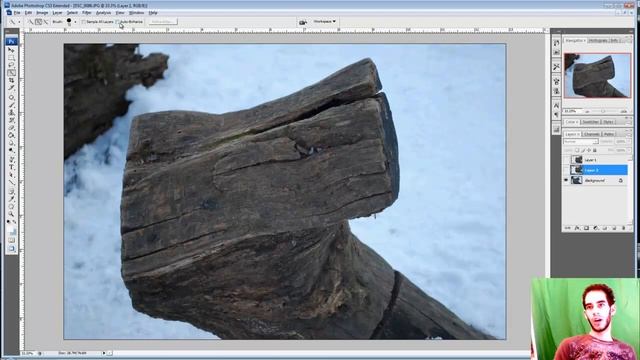Select the Zoom tool in toolbox

click(11, 213)
